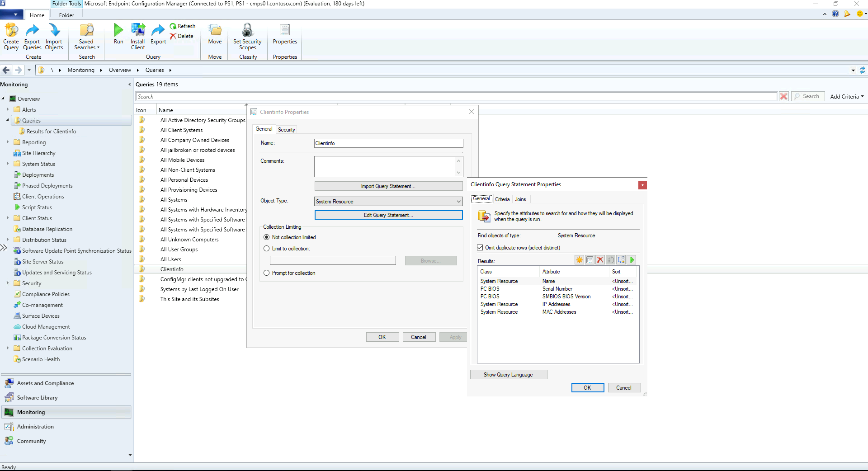Add a new result attribute with the starburst icon
The width and height of the screenshot is (868, 471).
[x=579, y=260]
